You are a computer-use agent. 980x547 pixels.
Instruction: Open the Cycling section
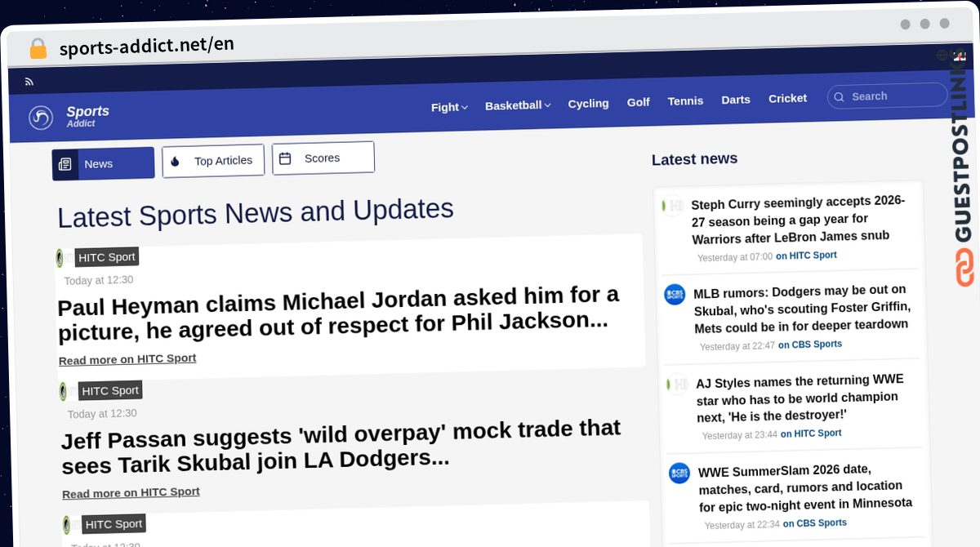(x=588, y=104)
